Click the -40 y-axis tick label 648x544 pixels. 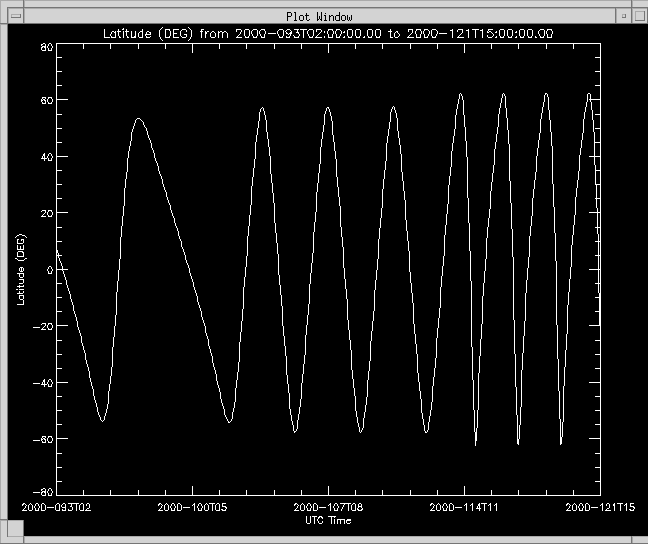[43, 382]
